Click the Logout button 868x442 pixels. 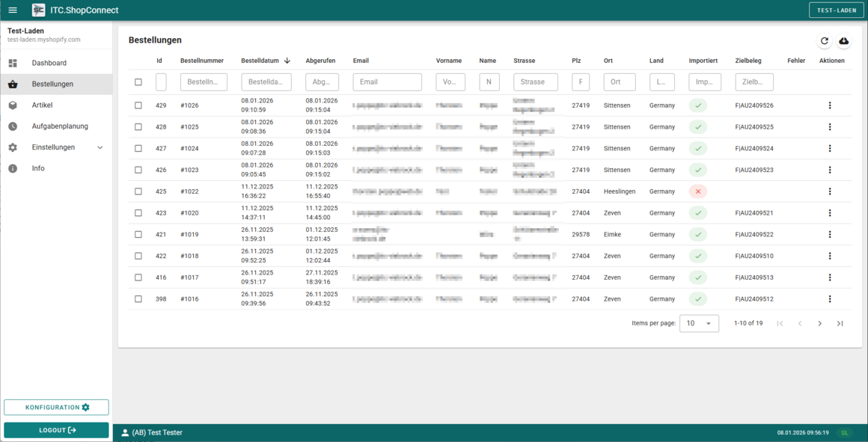point(56,430)
